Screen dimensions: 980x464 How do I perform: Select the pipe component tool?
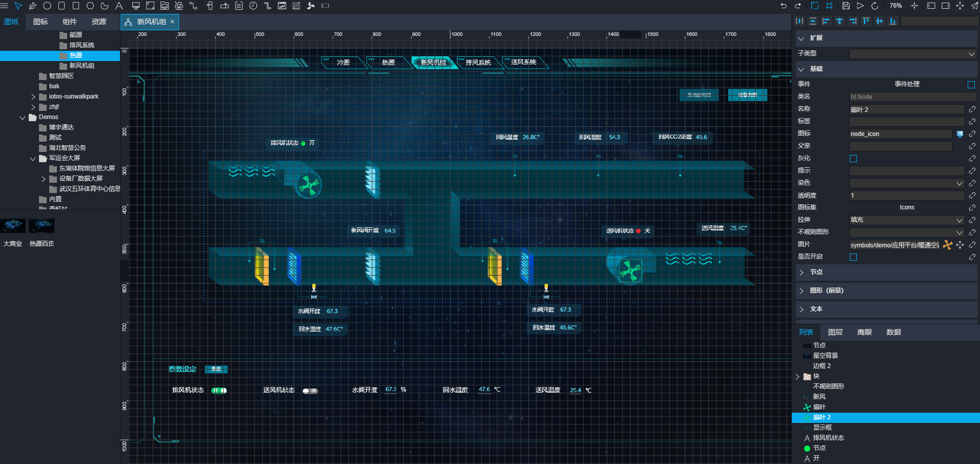268,6
